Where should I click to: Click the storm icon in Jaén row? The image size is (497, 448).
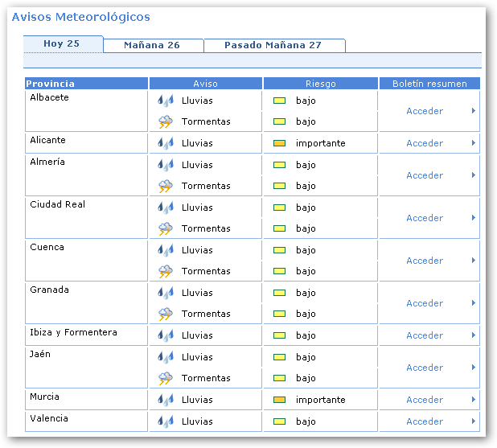[166, 379]
